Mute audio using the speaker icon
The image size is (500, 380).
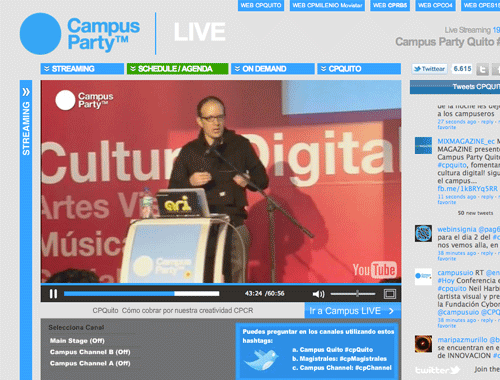pyautogui.click(x=318, y=294)
